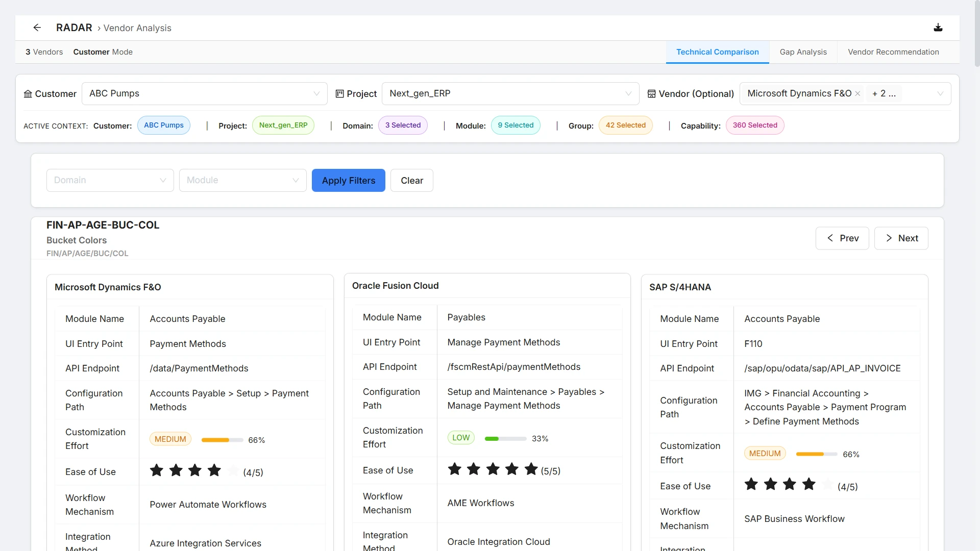Click the 360 Selected capability chip

tap(755, 125)
